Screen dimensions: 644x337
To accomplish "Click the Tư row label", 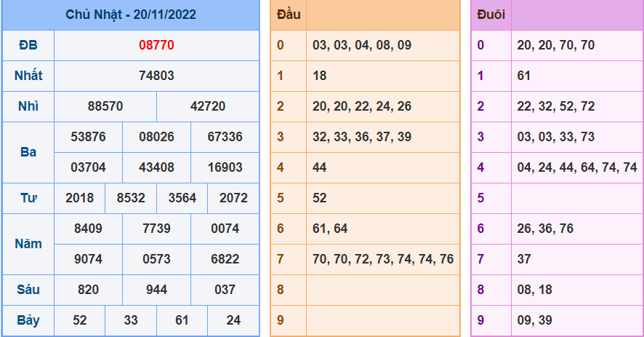I will click(x=28, y=198).
